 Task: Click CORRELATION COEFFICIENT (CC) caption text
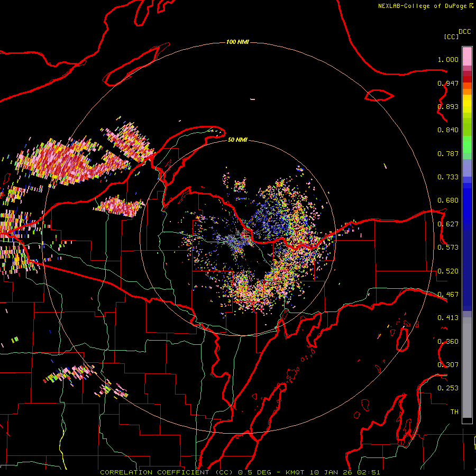pyautogui.click(x=167, y=472)
